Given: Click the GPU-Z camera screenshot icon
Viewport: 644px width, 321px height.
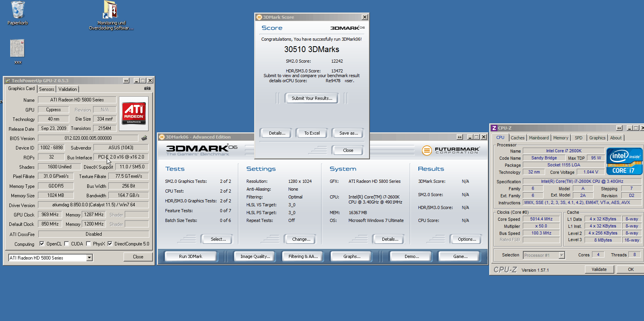Looking at the screenshot, I should tap(147, 88).
